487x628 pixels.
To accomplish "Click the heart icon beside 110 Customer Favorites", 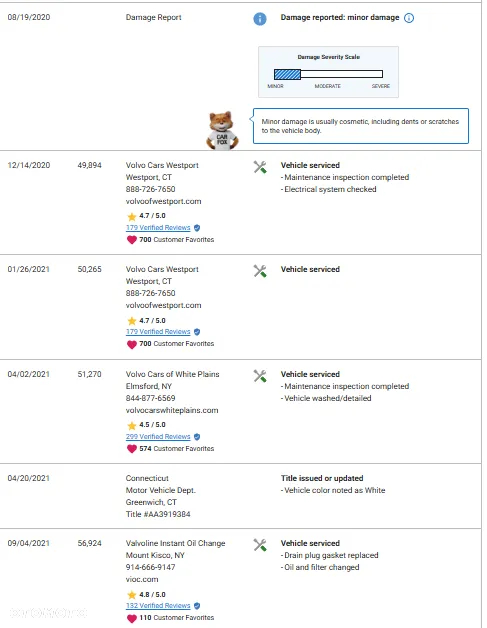I will click(132, 618).
